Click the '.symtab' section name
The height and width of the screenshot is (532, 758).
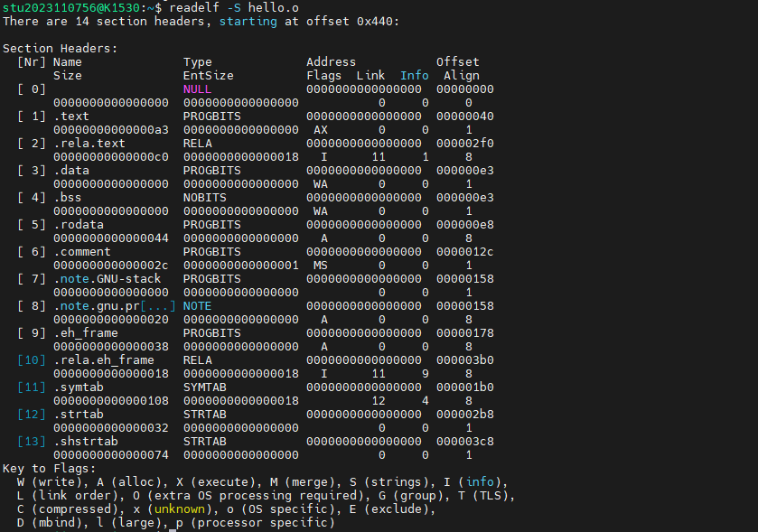click(x=79, y=387)
